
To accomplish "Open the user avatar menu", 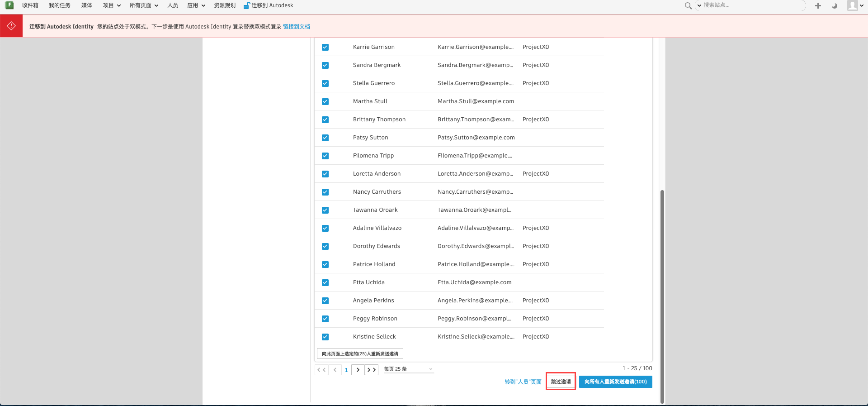I will coord(855,5).
